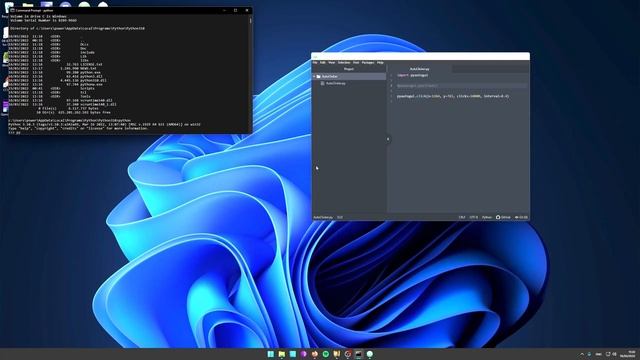Toggle the tree view dock handle
This screenshot has height=360, width=640.
point(388,139)
